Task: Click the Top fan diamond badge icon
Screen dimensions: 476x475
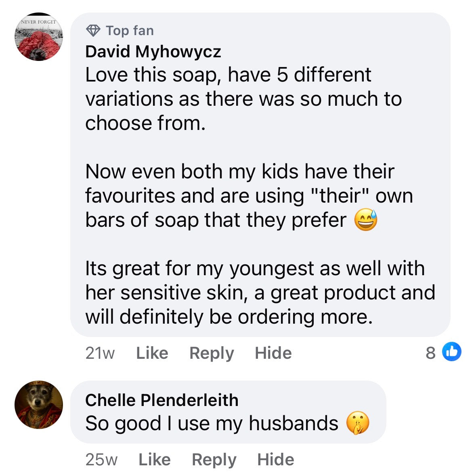Action: point(93,30)
